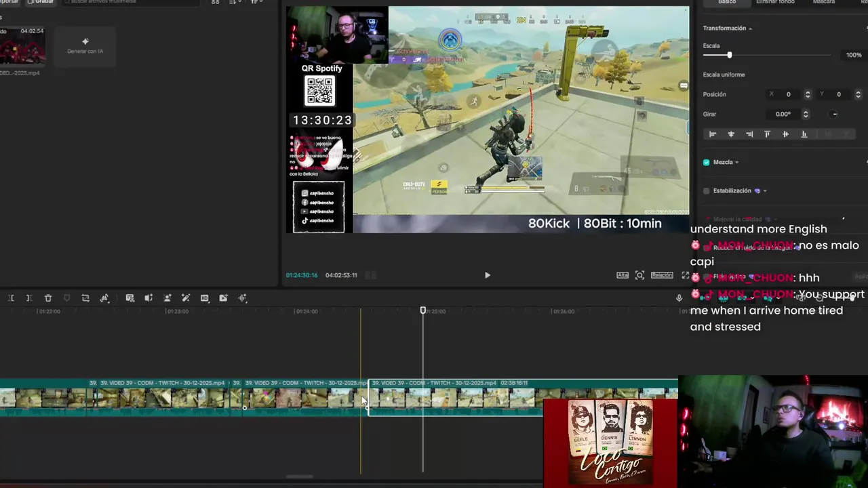Image resolution: width=868 pixels, height=488 pixels.
Task: Play the preview video
Action: [x=487, y=275]
